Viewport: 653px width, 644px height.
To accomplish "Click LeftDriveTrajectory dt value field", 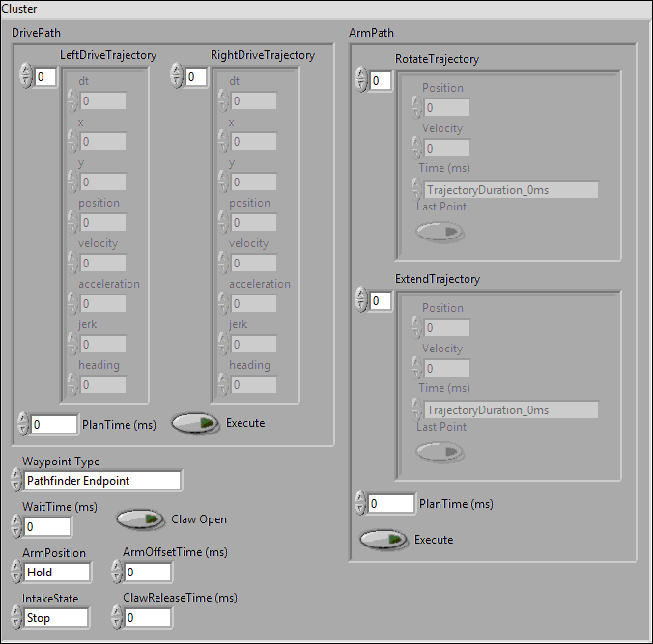I will click(x=102, y=100).
